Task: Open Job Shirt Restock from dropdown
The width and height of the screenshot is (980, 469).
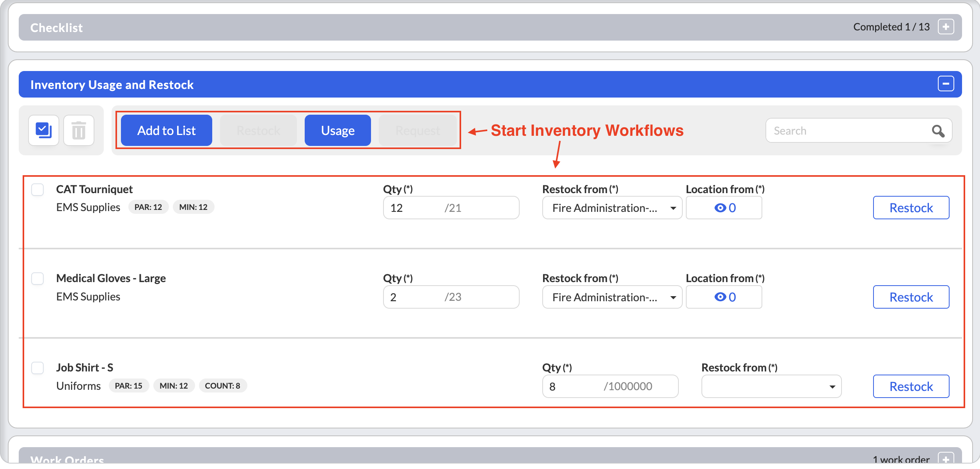Action: coord(771,387)
